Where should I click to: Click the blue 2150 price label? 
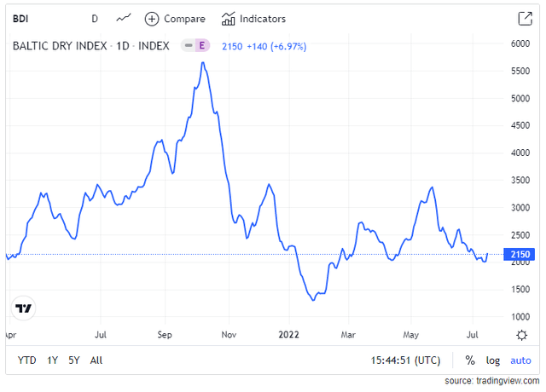(520, 255)
